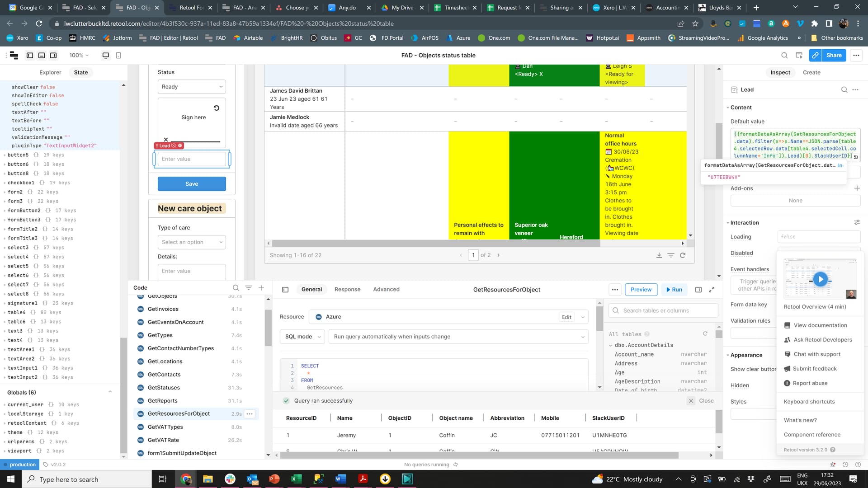868x488 pixels.
Task: Add a new query with plus icon
Action: tap(261, 288)
